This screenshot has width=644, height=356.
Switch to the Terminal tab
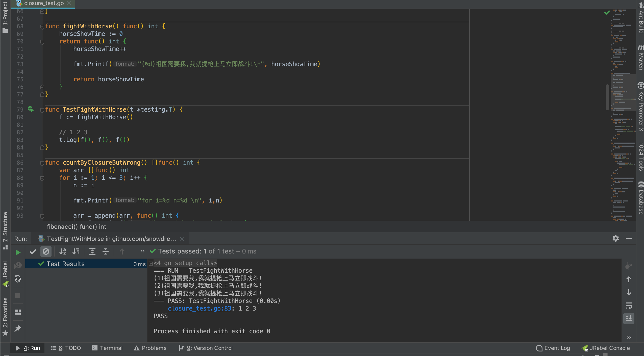pyautogui.click(x=111, y=348)
